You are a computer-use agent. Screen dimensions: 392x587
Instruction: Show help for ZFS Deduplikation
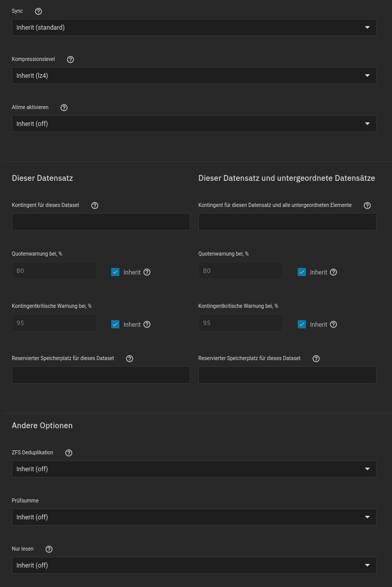point(69,453)
